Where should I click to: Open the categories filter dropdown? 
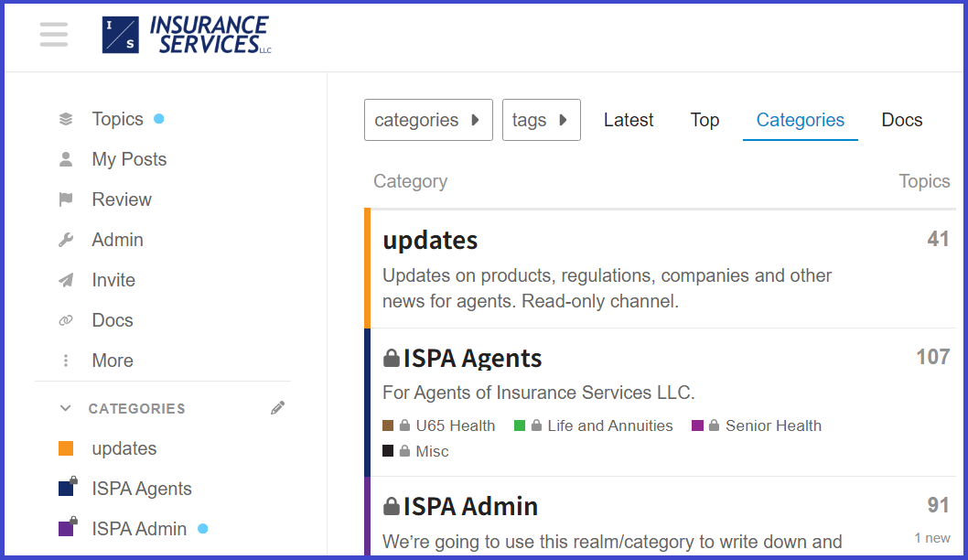[x=428, y=120]
